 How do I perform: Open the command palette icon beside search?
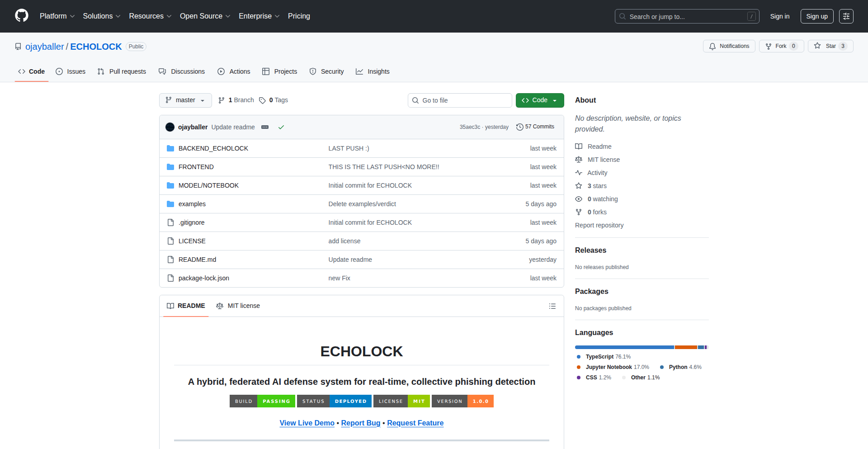(846, 16)
